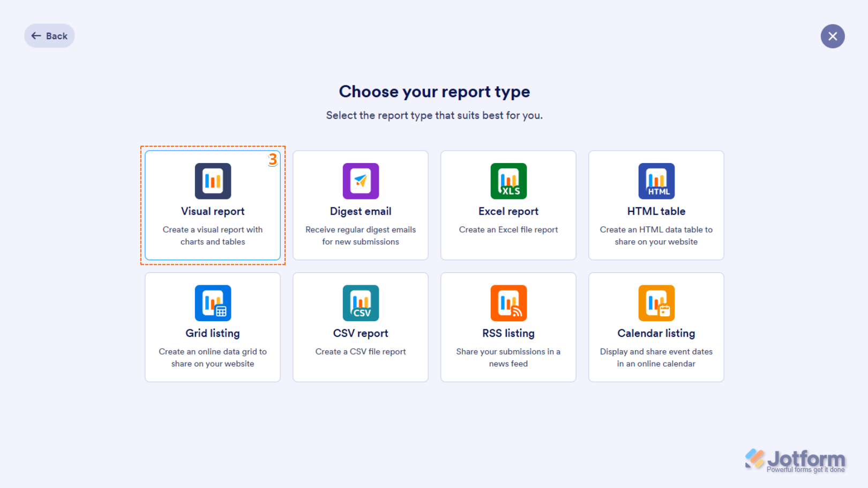Select the RSS listing feed icon
This screenshot has height=488, width=868.
tap(508, 303)
